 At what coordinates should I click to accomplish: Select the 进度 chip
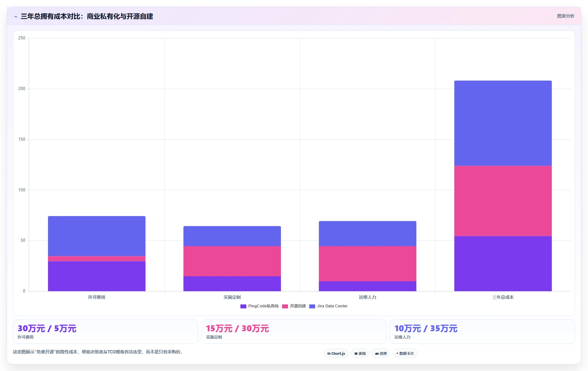[x=381, y=353]
